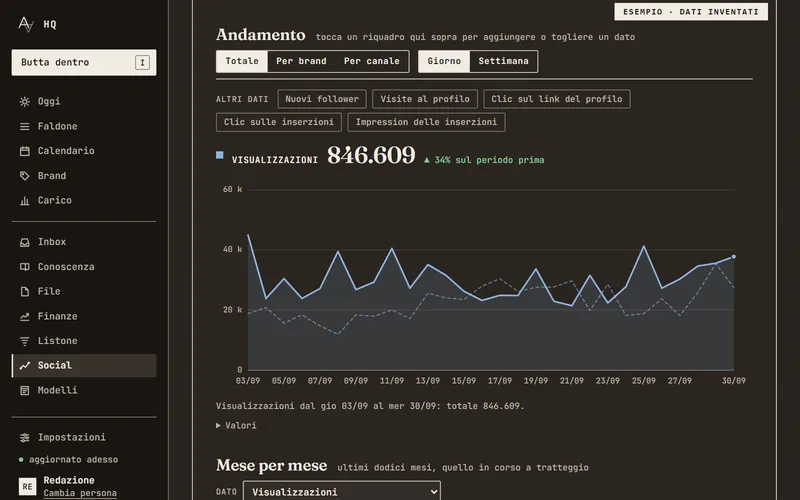
Task: Click the Cambia persona link
Action: (x=80, y=493)
